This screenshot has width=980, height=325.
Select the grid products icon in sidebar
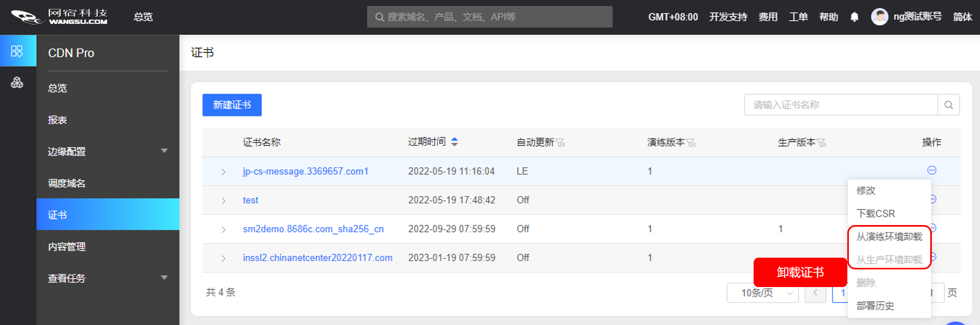(x=17, y=51)
